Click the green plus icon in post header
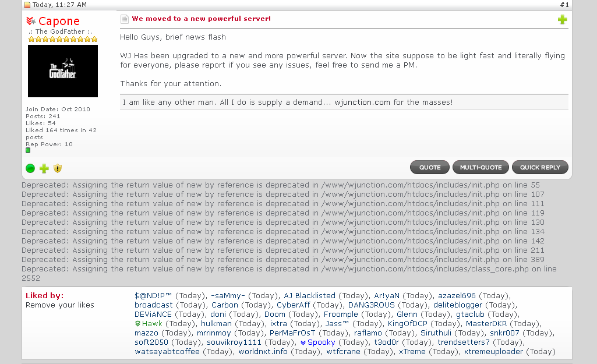 click(x=563, y=19)
